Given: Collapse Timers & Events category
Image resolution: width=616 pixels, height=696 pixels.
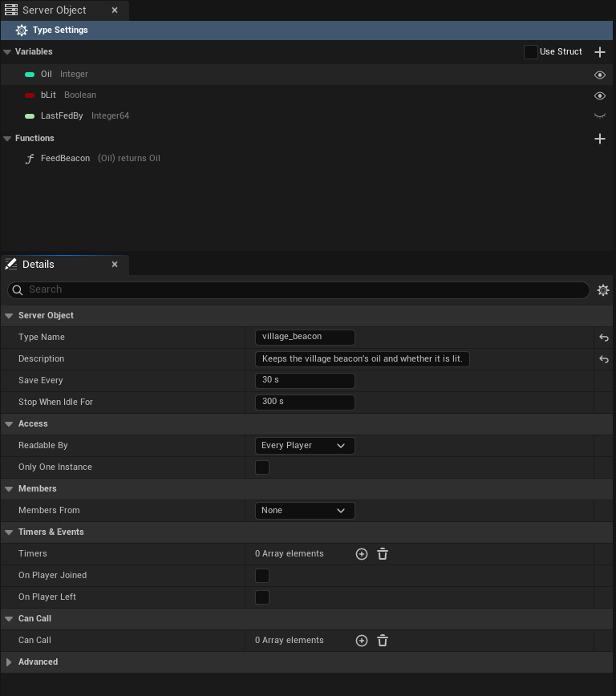Looking at the screenshot, I should coord(9,532).
